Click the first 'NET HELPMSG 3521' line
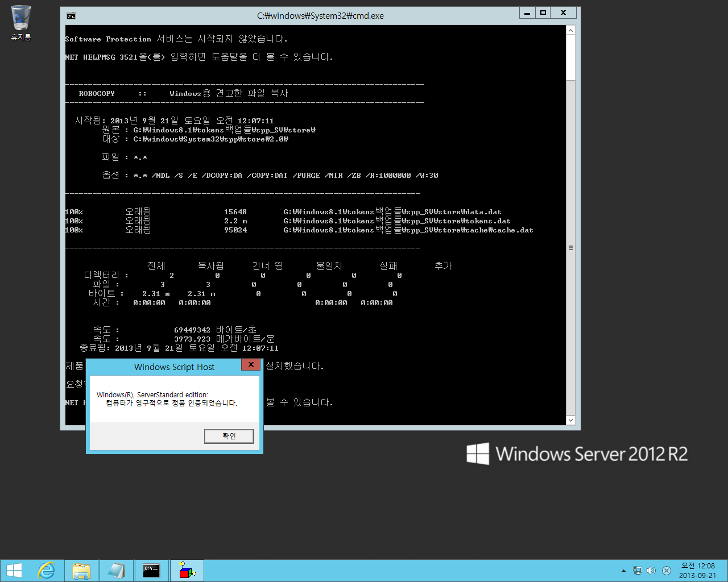This screenshot has width=728, height=582. click(x=199, y=57)
